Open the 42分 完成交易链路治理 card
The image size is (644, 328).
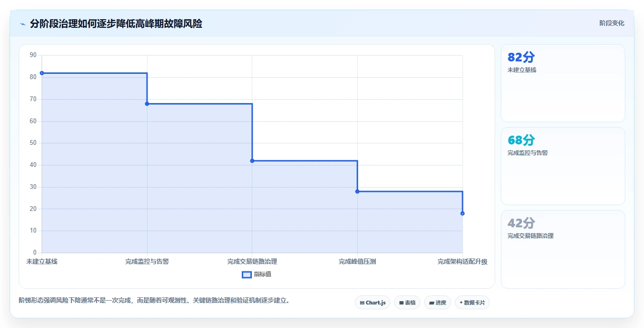click(x=563, y=249)
